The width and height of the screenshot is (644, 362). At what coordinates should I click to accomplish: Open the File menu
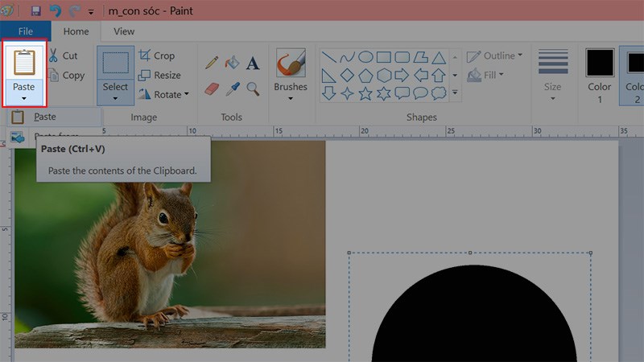tap(26, 31)
